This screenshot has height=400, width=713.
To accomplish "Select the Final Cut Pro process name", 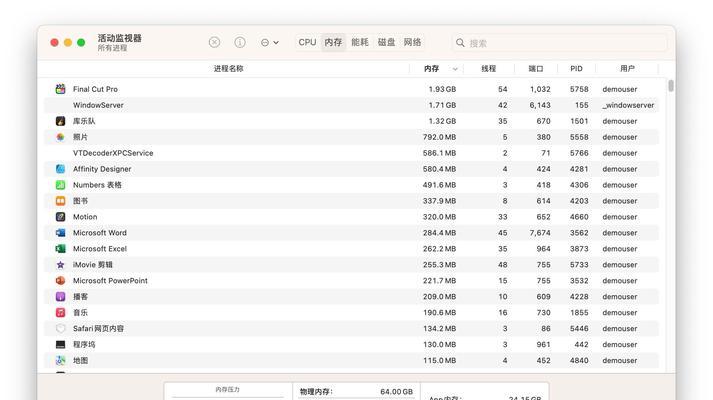I will (x=95, y=89).
